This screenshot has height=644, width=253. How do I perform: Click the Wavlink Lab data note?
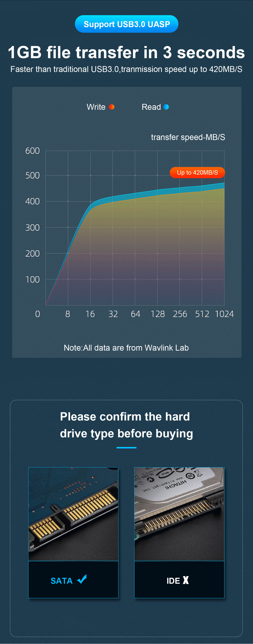pos(126,348)
